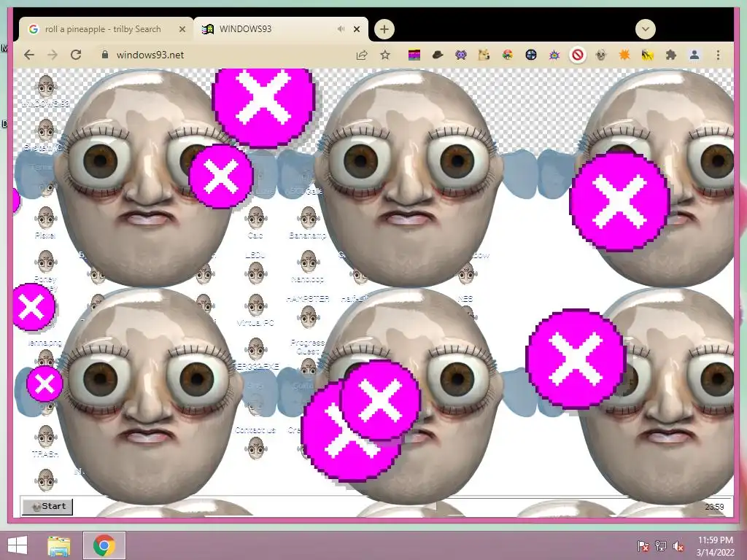This screenshot has height=560, width=747.
Task: Select the 'Progress Quest' label
Action: 308,346
